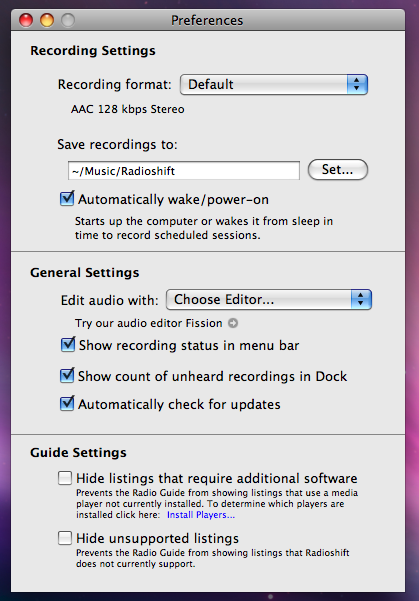Click the Set... button
Viewport: 419px width, 601px height.
coord(338,169)
